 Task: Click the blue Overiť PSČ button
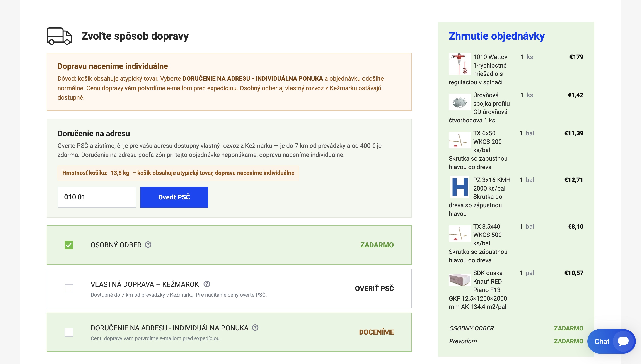[174, 197]
